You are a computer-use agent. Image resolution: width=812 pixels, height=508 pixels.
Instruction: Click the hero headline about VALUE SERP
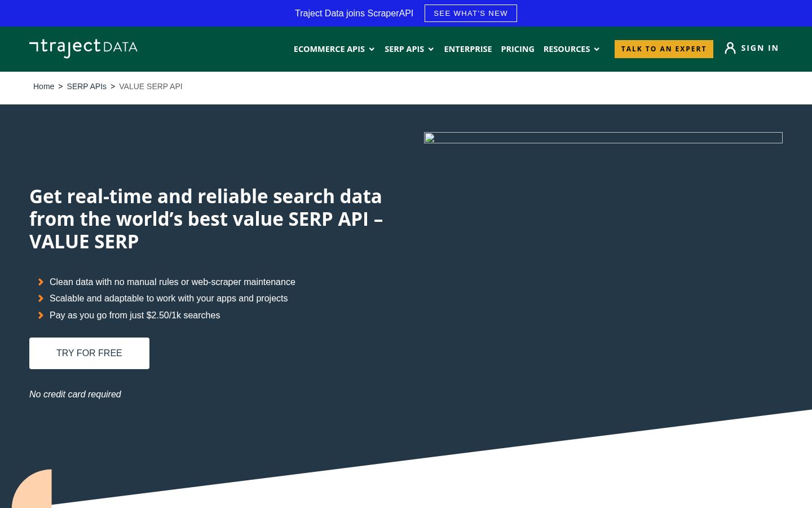click(206, 219)
